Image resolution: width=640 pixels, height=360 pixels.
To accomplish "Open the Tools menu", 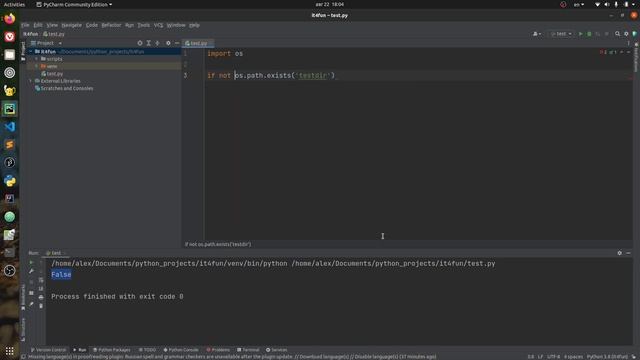I will [x=143, y=25].
